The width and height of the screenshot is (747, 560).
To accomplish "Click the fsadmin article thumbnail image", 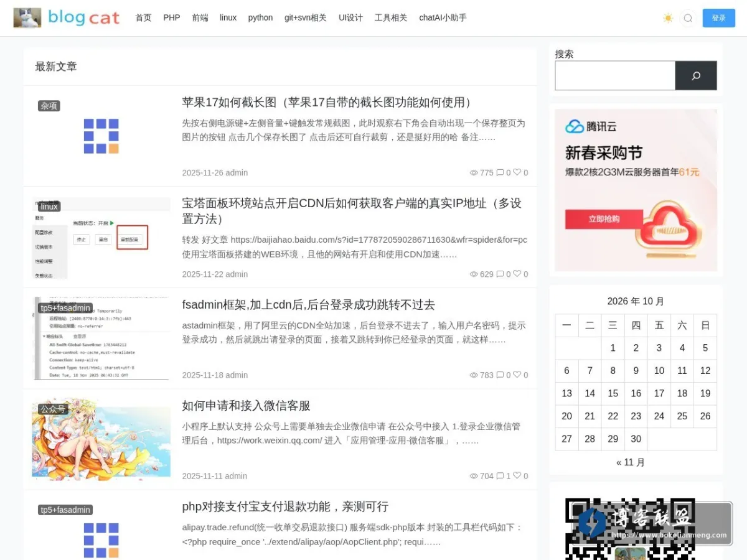I will pyautogui.click(x=101, y=338).
